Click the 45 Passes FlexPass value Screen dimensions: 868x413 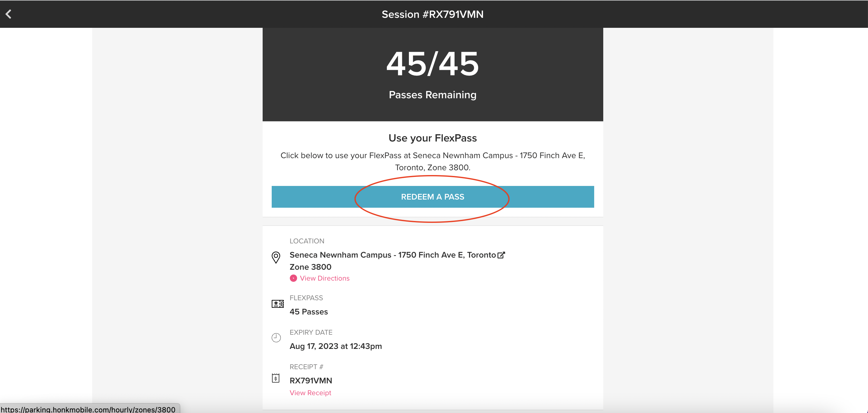[x=309, y=312]
